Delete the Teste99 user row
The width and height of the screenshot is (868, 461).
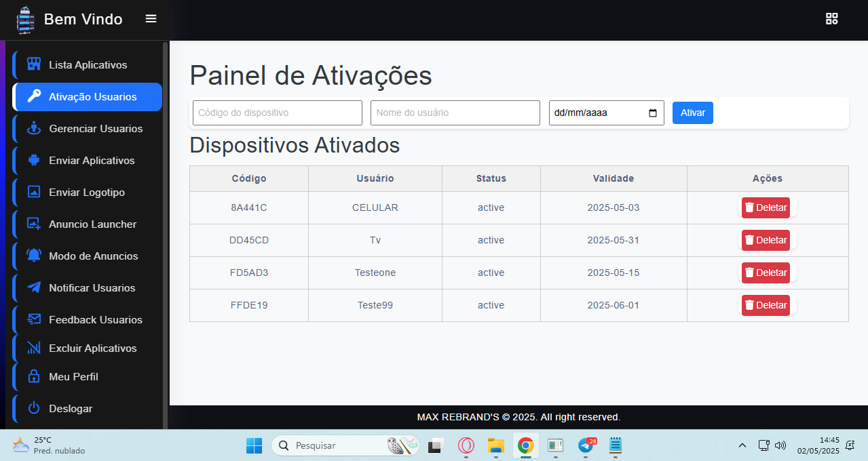coord(766,305)
